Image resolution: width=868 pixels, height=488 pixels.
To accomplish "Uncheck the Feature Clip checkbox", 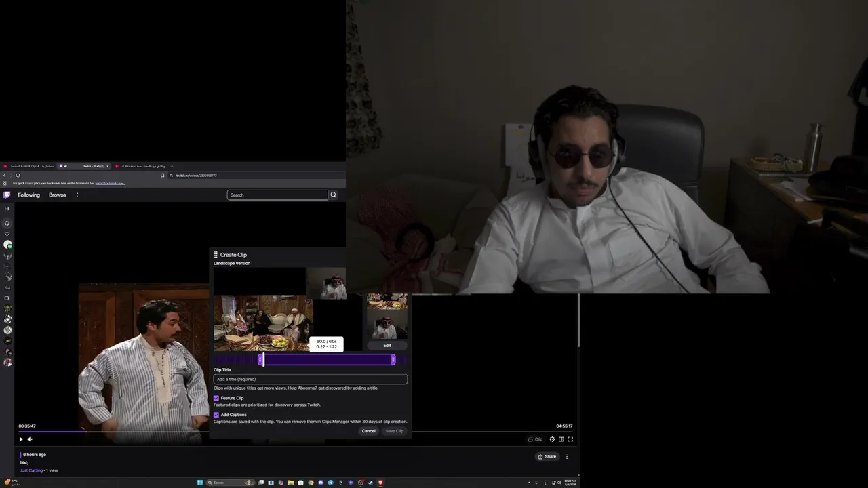I will click(x=216, y=398).
